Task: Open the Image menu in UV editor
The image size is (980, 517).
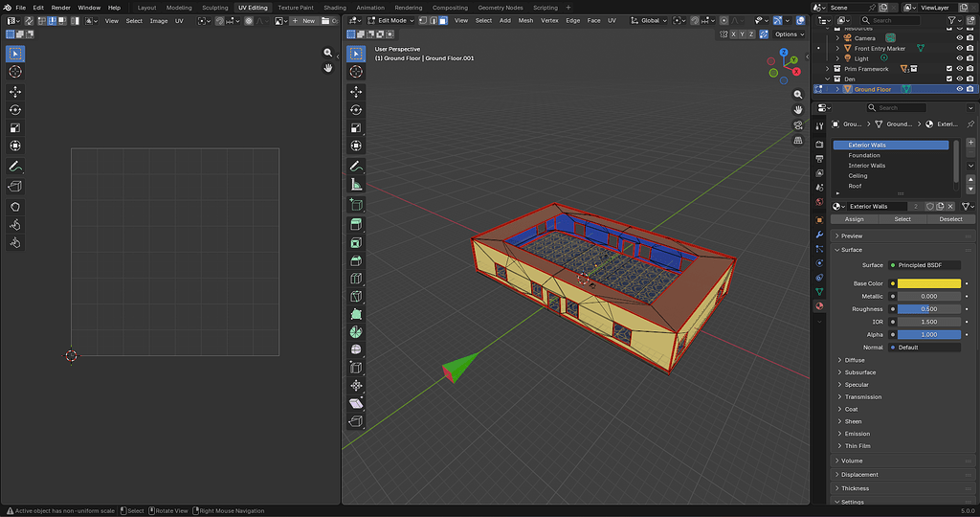Action: pyautogui.click(x=159, y=21)
